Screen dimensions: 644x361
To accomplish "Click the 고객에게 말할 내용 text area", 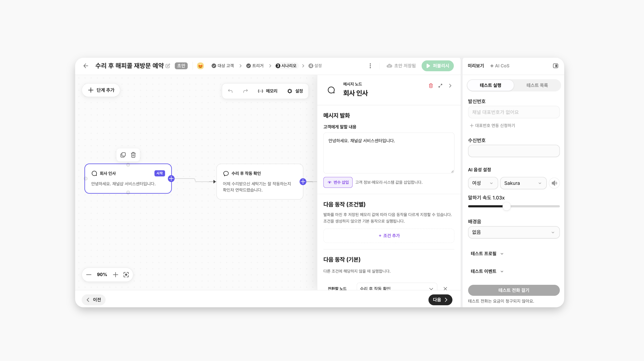I will click(389, 153).
